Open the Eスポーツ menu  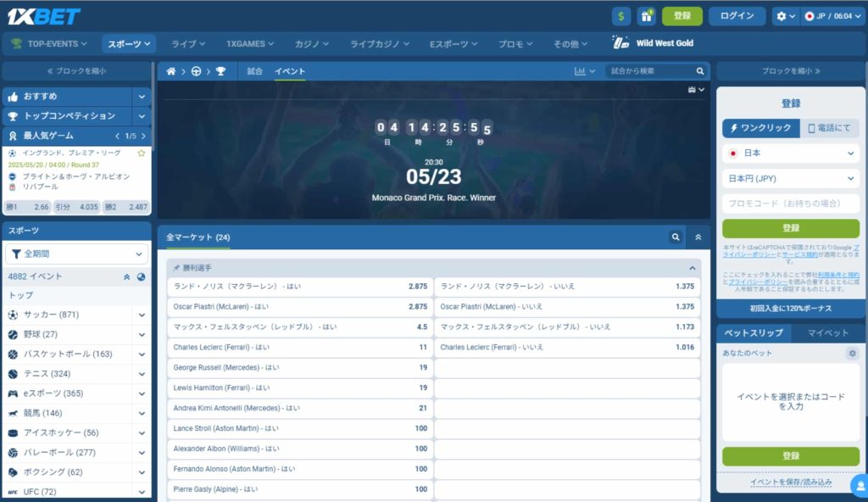coord(453,44)
